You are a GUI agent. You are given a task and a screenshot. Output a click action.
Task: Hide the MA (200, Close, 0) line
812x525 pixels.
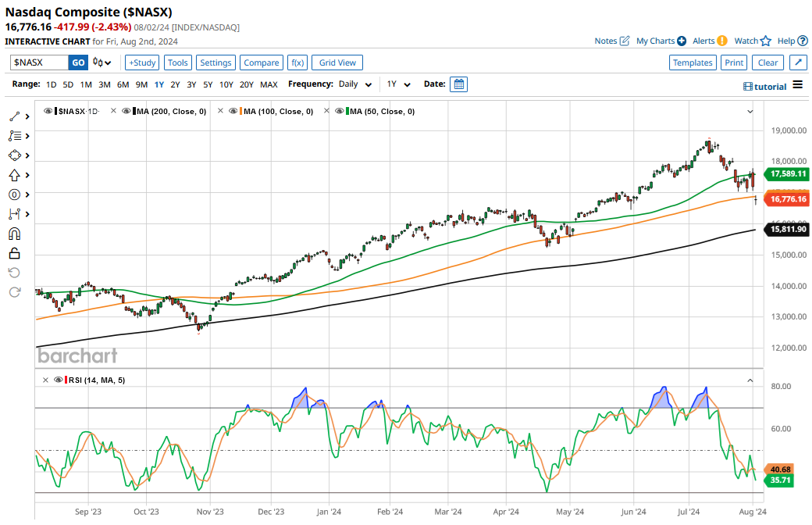pos(127,112)
